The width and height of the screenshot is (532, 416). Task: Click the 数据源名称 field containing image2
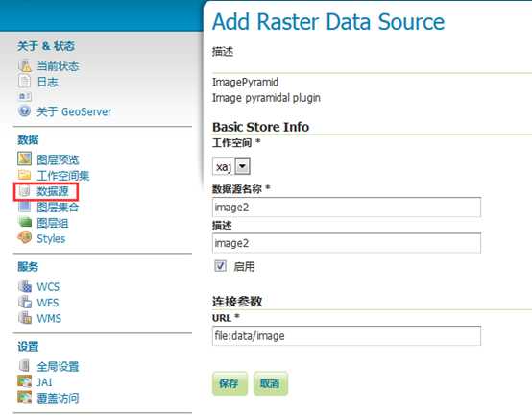click(347, 207)
